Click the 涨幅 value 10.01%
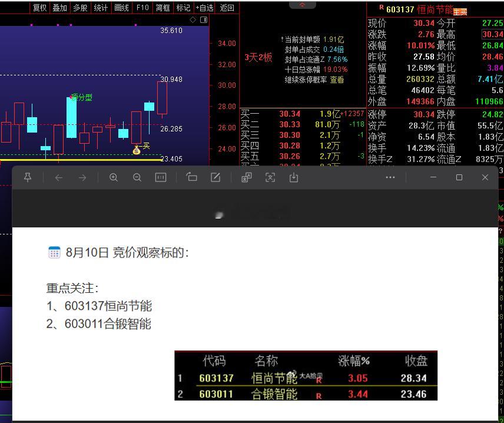This screenshot has height=423, width=504. click(x=420, y=46)
